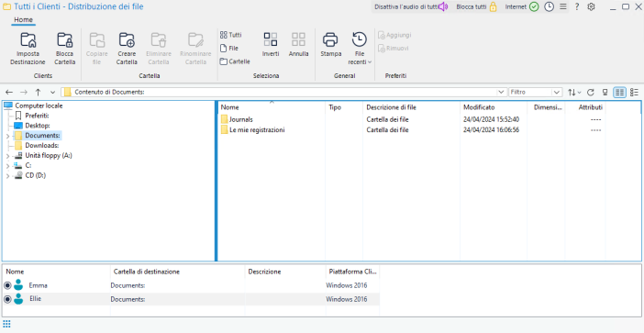Open the navigation history dropdown chevron
The height and width of the screenshot is (333, 644).
pyautogui.click(x=52, y=93)
